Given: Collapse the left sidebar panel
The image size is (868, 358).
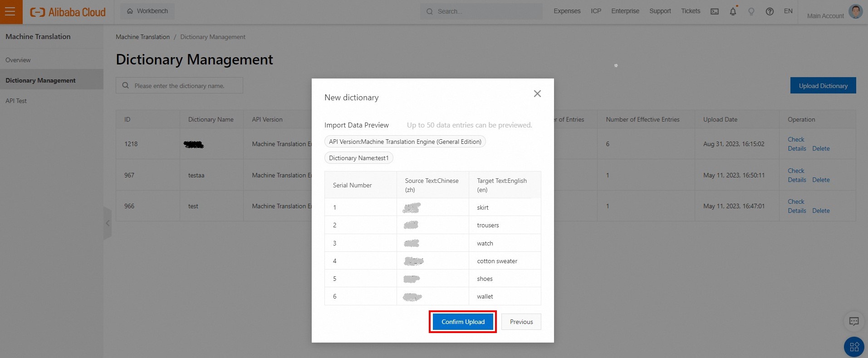Looking at the screenshot, I should [108, 223].
